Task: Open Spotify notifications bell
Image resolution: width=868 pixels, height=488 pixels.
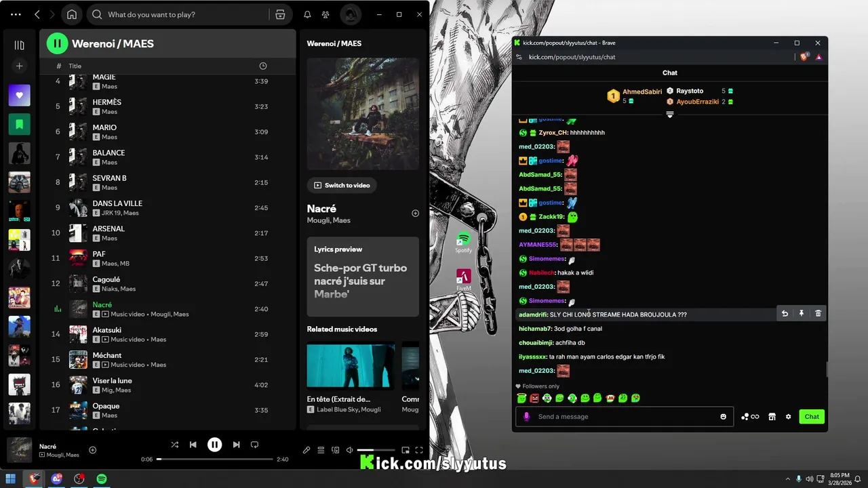Action: point(307,14)
